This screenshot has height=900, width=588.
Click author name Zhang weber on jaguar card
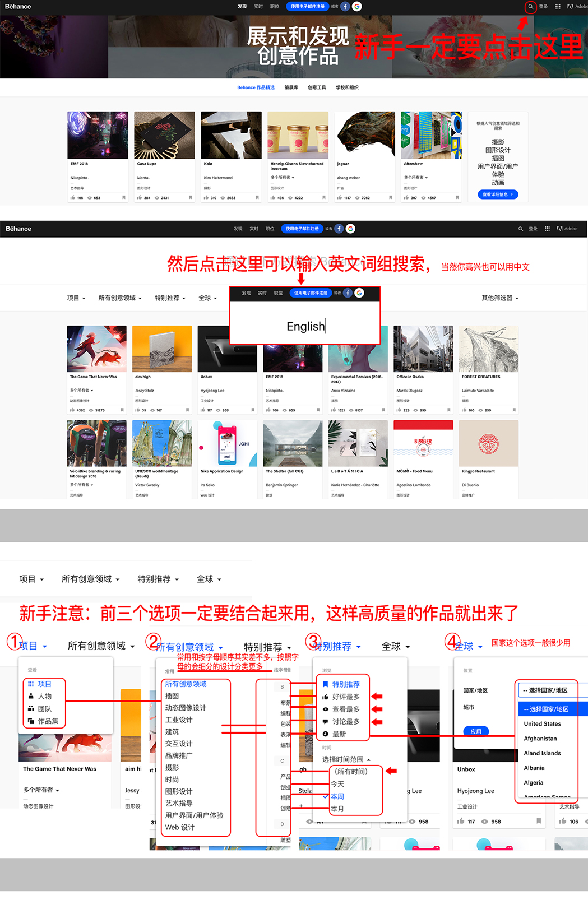[349, 178]
